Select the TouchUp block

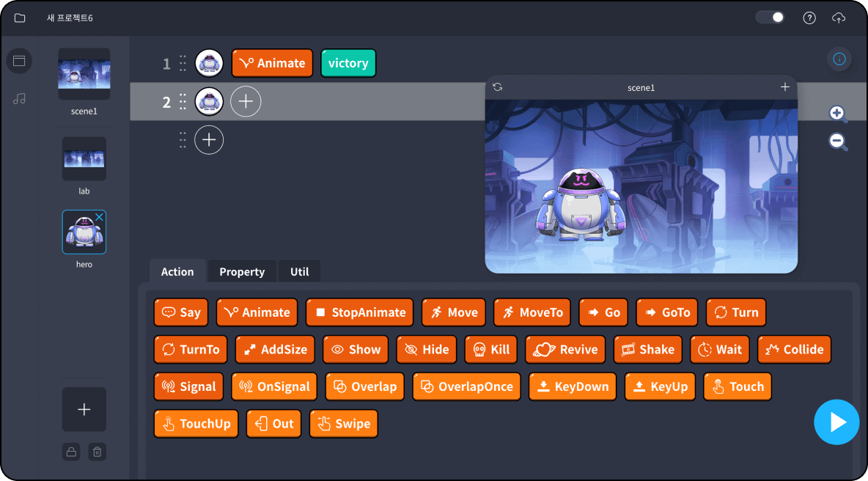click(x=196, y=424)
